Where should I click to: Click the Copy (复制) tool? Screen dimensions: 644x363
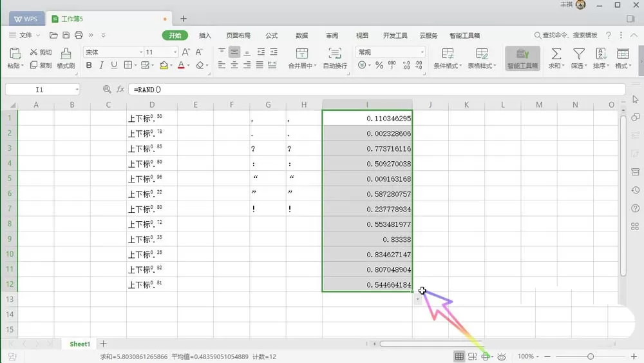[41, 65]
